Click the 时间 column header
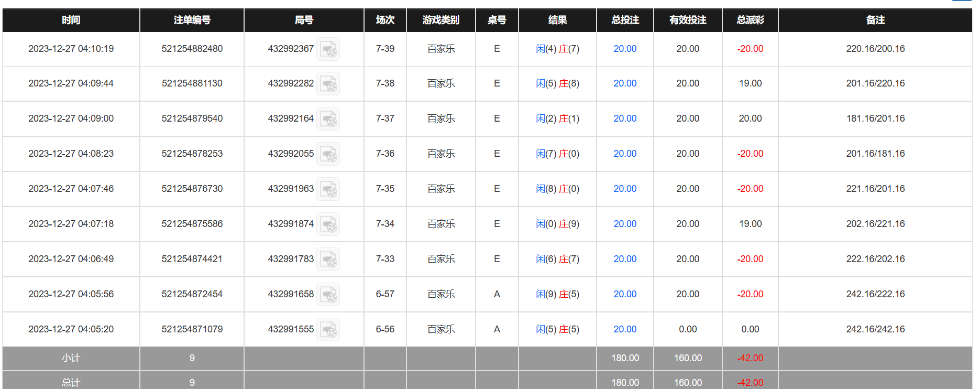The image size is (980, 389). tap(71, 20)
